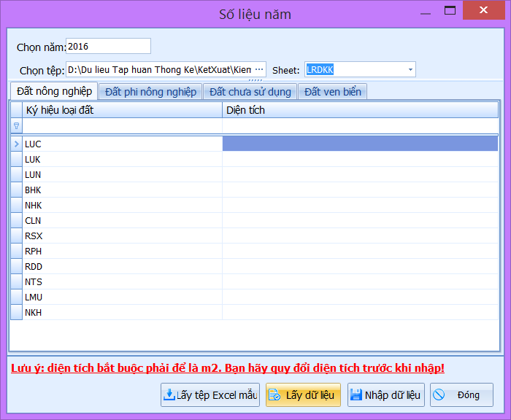Click the Chọn năm input field
This screenshot has height=420, width=511.
click(x=108, y=47)
